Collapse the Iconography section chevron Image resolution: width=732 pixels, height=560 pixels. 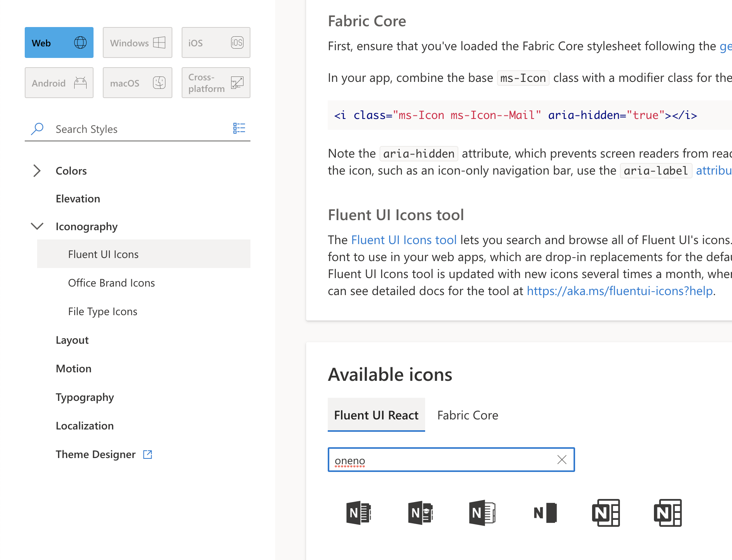click(37, 226)
